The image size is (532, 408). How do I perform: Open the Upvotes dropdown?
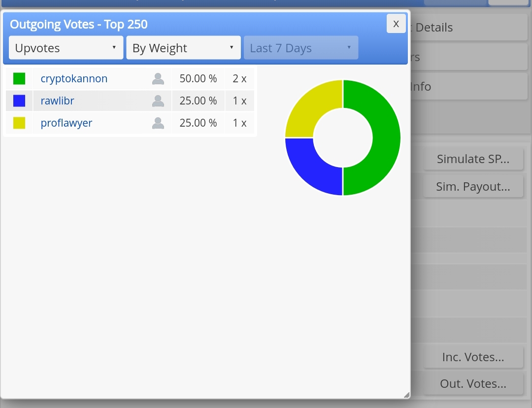(66, 48)
